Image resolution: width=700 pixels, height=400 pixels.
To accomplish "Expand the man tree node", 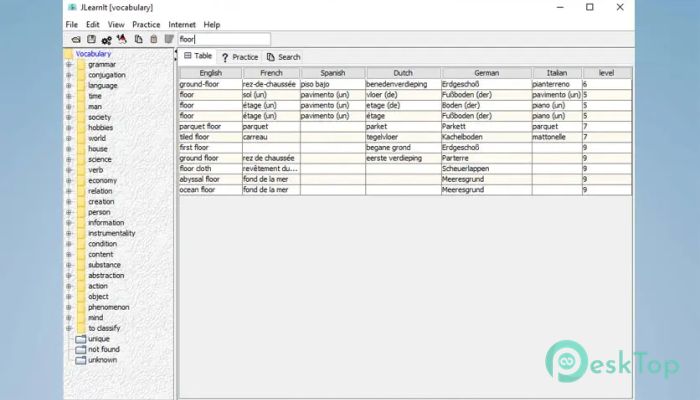I will click(69, 107).
